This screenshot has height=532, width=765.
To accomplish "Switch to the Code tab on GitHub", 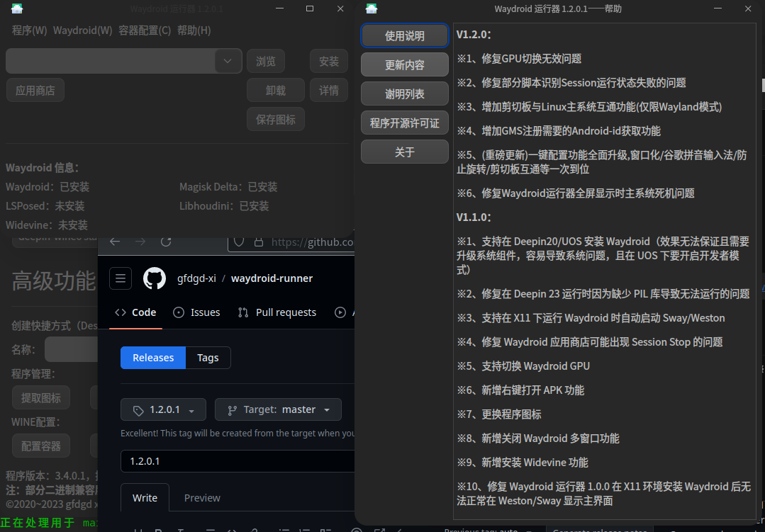I will pos(135,312).
